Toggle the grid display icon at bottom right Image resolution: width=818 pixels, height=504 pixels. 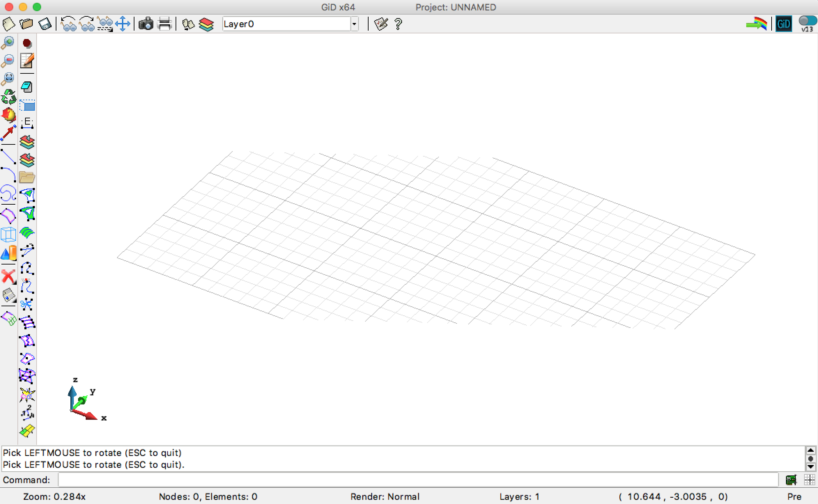coord(809,480)
